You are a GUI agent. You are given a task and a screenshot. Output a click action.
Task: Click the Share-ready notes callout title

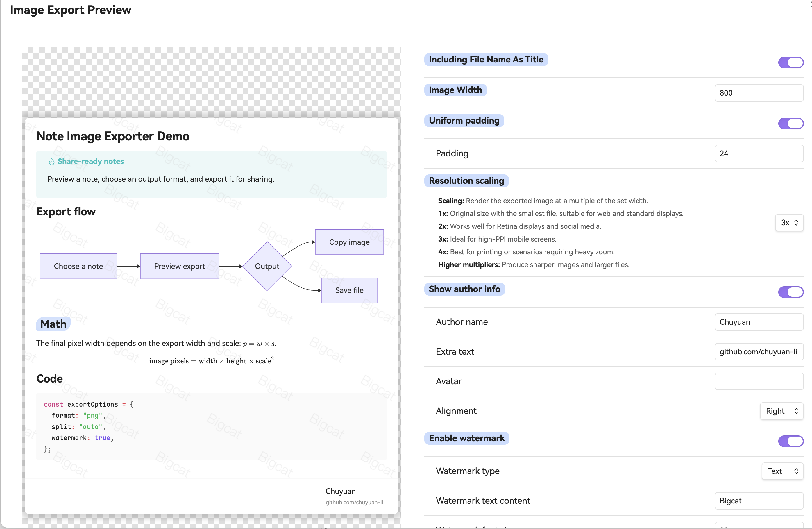[90, 161]
